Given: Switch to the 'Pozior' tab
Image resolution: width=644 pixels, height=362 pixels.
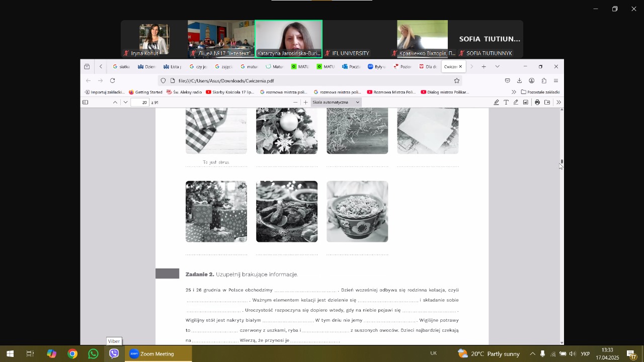Looking at the screenshot, I should (x=402, y=66).
